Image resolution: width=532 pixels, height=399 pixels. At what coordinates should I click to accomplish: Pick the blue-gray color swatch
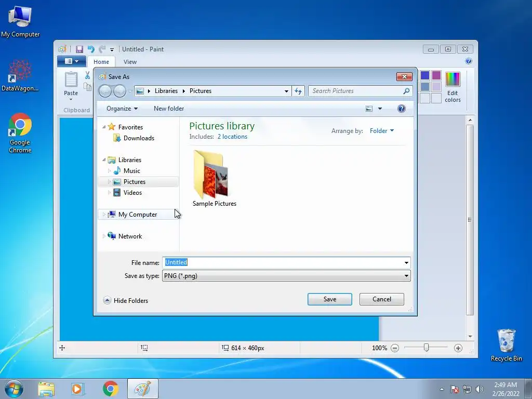point(425,87)
